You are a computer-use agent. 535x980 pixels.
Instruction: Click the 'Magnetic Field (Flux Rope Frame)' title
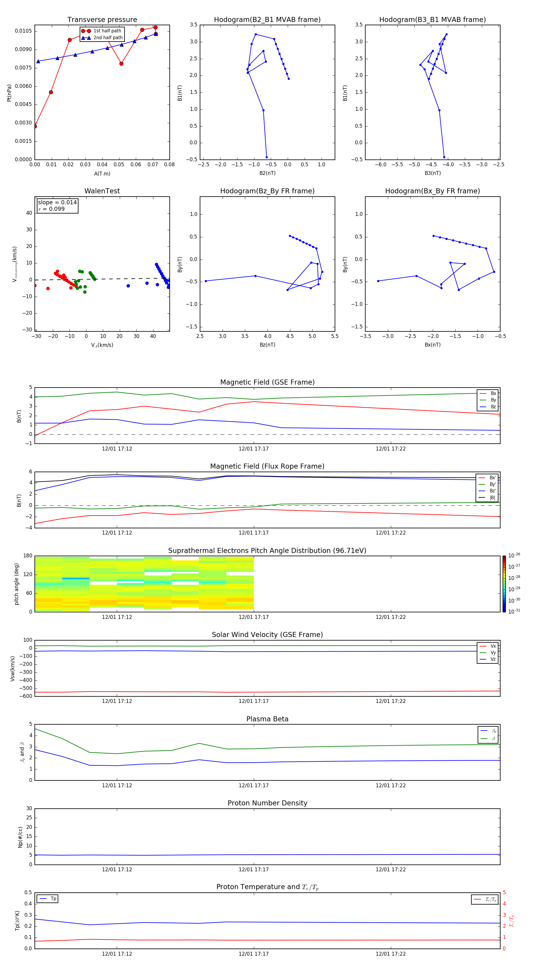267,467
